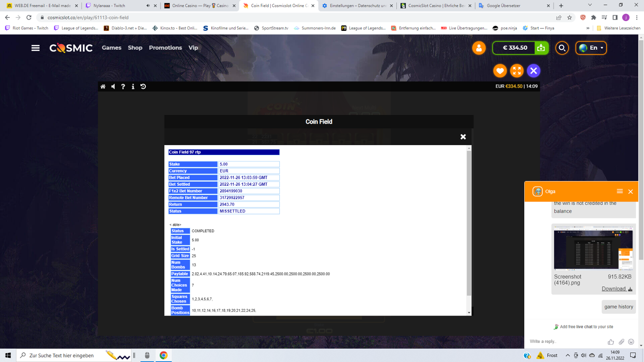Mute the game sound speaker icon
The height and width of the screenshot is (362, 644).
pos(113,87)
